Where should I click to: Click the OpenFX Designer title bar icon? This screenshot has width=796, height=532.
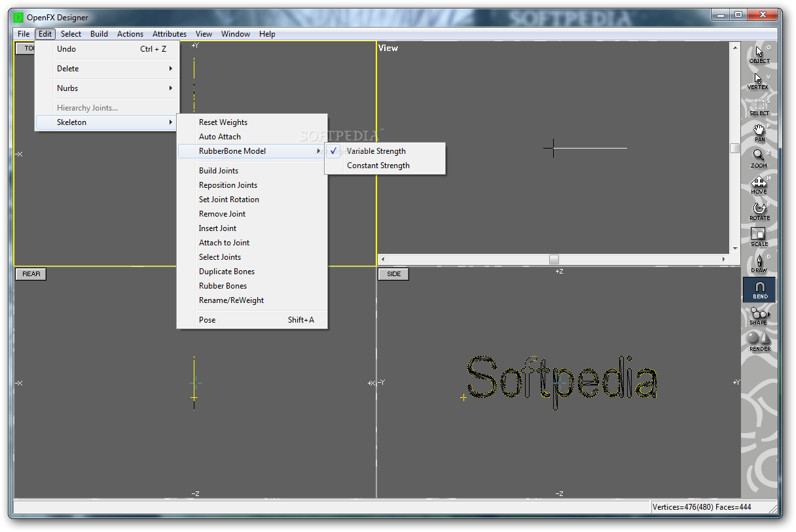pos(18,18)
